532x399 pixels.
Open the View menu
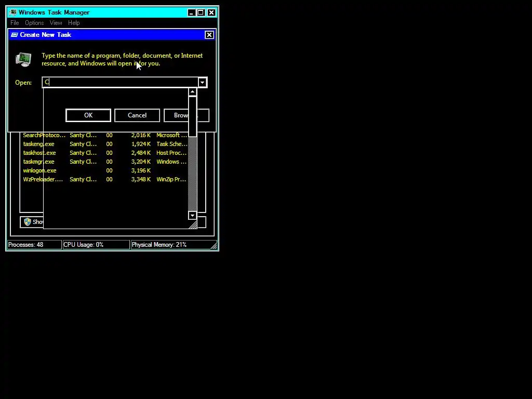[56, 23]
